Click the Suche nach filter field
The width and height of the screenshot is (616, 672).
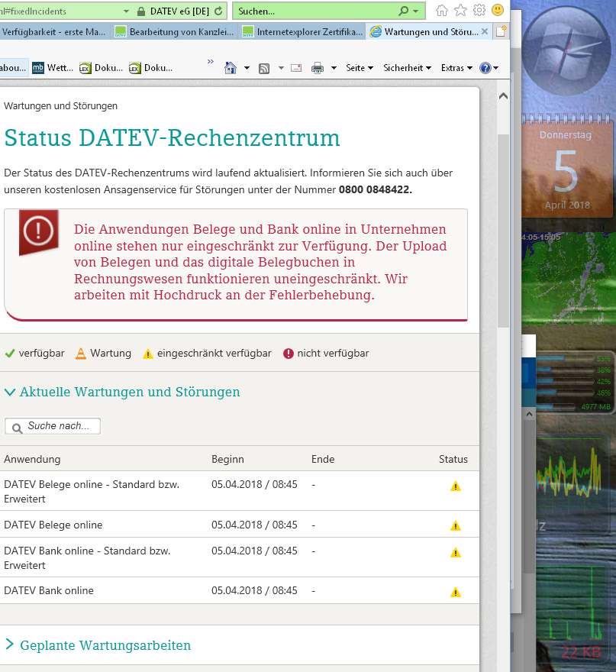tap(53, 426)
